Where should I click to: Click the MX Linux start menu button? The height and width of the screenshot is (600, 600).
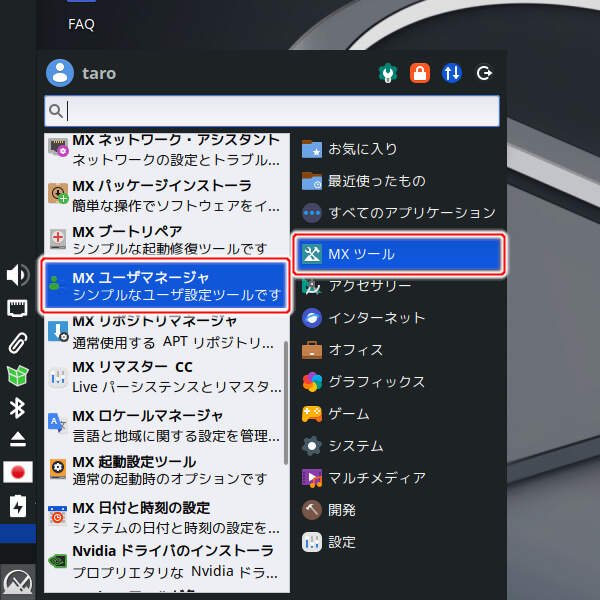(x=18, y=582)
